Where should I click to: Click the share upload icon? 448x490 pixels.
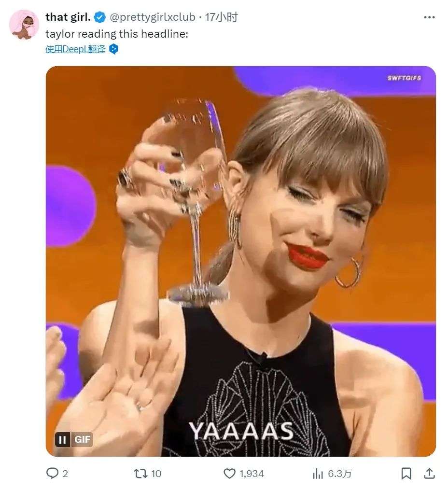pyautogui.click(x=429, y=473)
